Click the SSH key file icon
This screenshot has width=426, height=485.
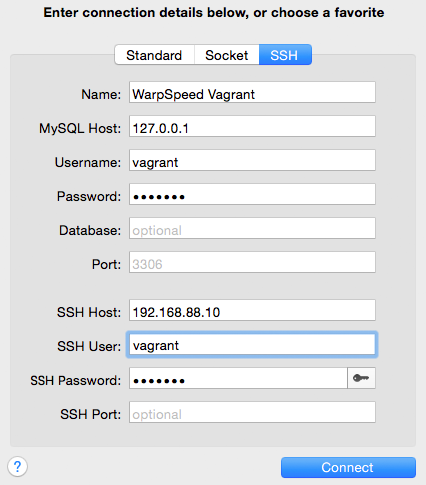tap(361, 378)
